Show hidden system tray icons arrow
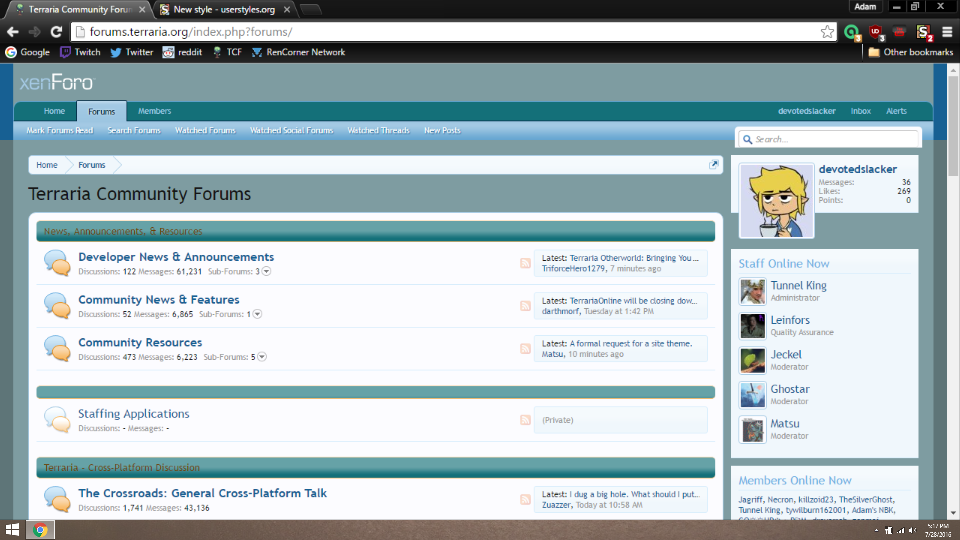 pyautogui.click(x=876, y=530)
